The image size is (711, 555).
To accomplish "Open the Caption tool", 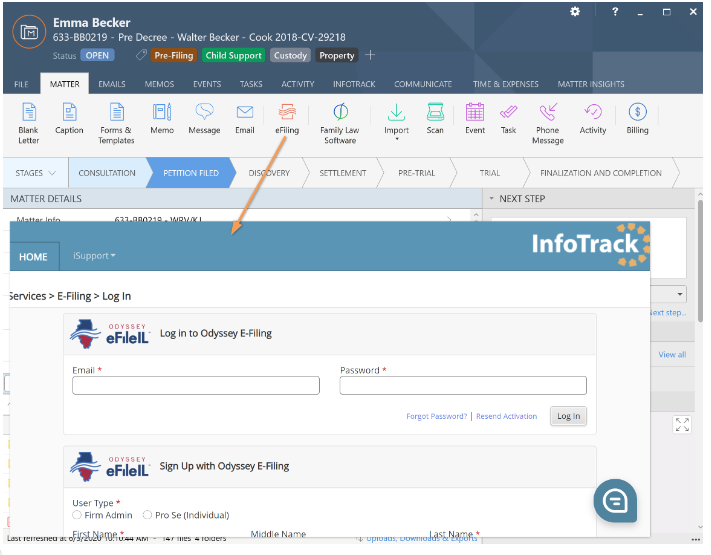I will point(69,119).
